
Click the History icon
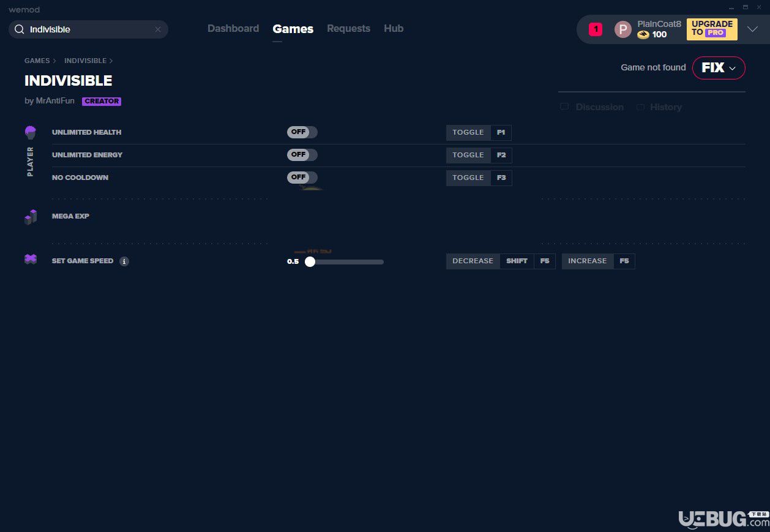point(640,107)
